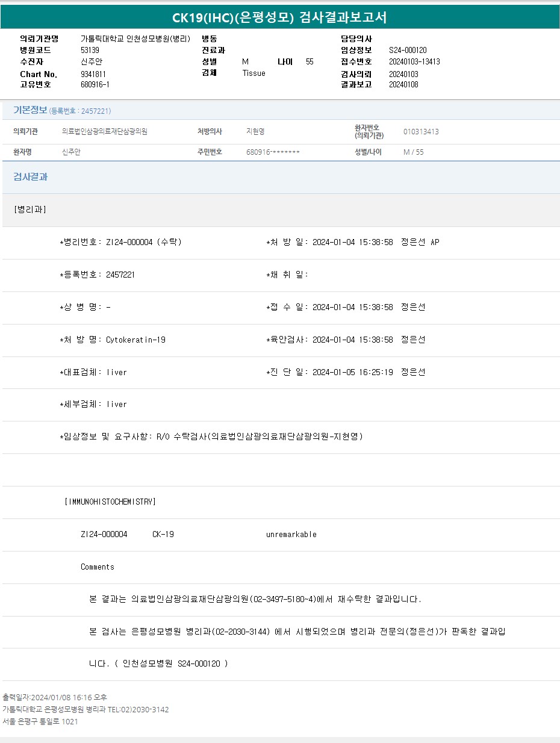This screenshot has height=743, width=560.
Task: Select the *육안검사 gross exam date line
Action: coord(346,340)
